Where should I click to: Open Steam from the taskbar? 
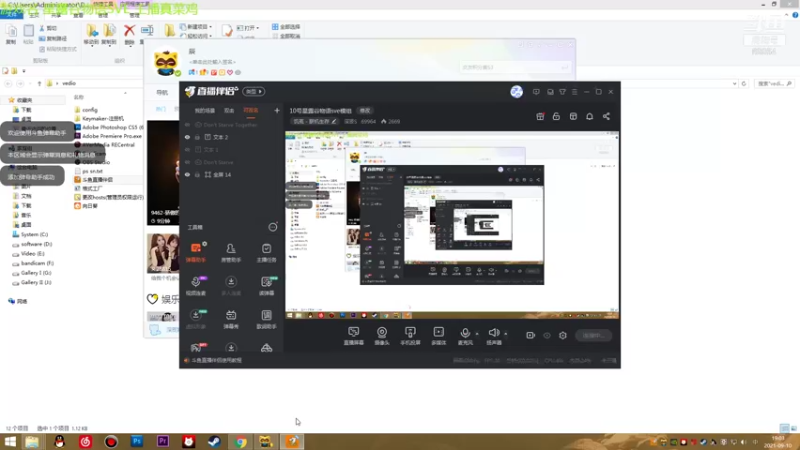(214, 441)
